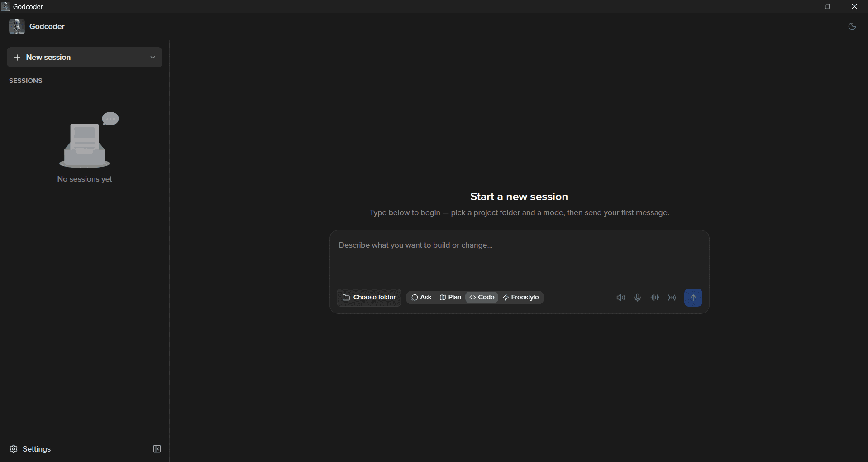This screenshot has height=462, width=868.
Task: Minimize the Godcoder window
Action: [801, 6]
